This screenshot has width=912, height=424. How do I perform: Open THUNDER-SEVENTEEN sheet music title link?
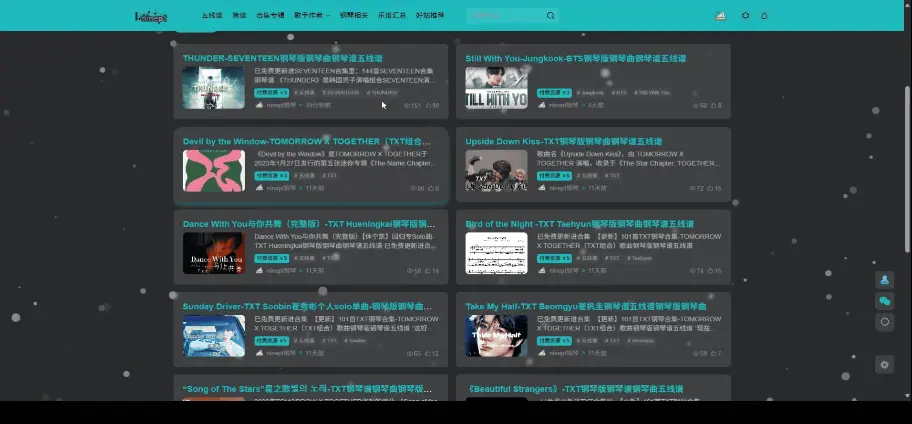coord(283,59)
